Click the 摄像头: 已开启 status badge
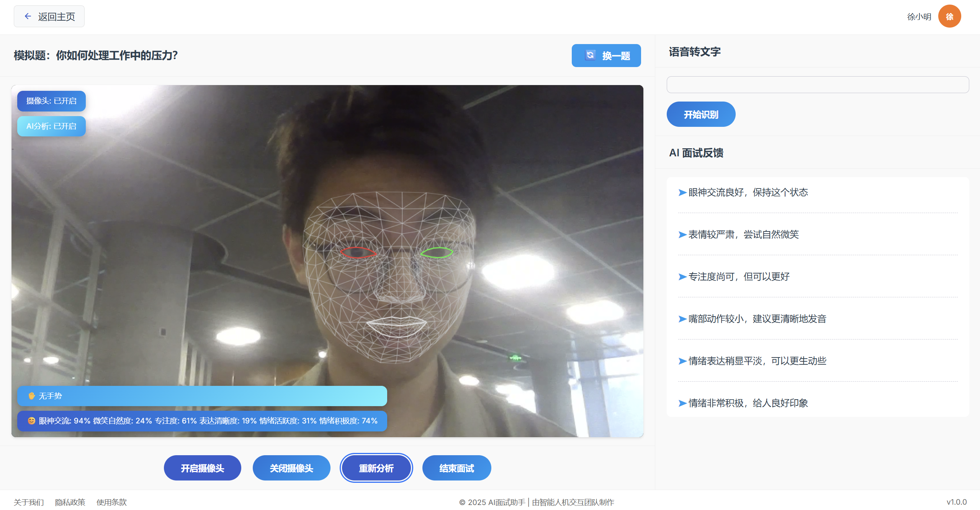The width and height of the screenshot is (980, 510). point(51,101)
